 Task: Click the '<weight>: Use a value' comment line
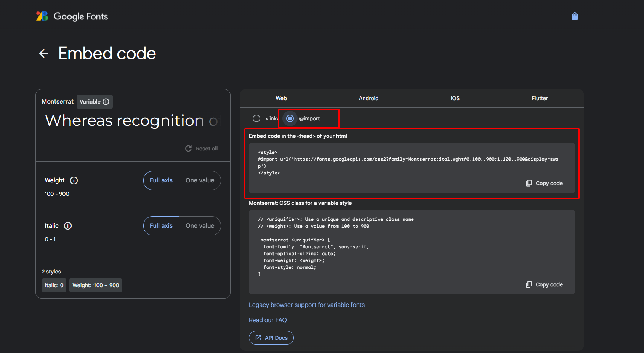point(314,226)
